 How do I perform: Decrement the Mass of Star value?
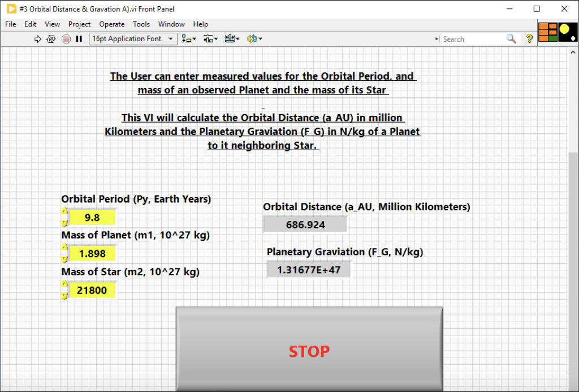coord(64,296)
